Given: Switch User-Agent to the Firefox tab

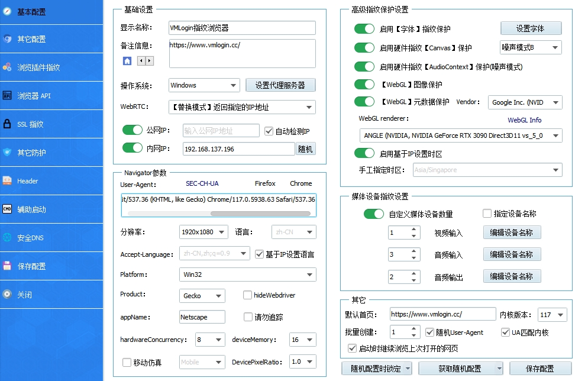Looking at the screenshot, I should [264, 184].
